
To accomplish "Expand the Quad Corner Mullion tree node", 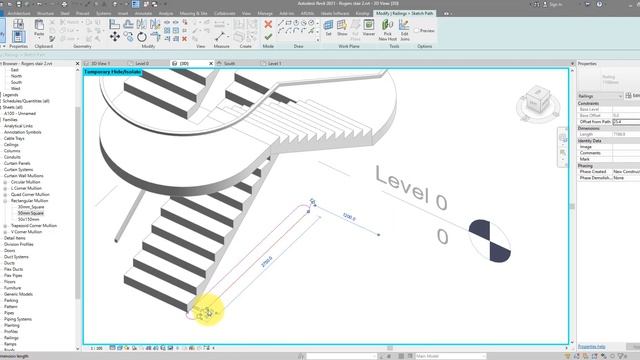I will tap(5, 195).
